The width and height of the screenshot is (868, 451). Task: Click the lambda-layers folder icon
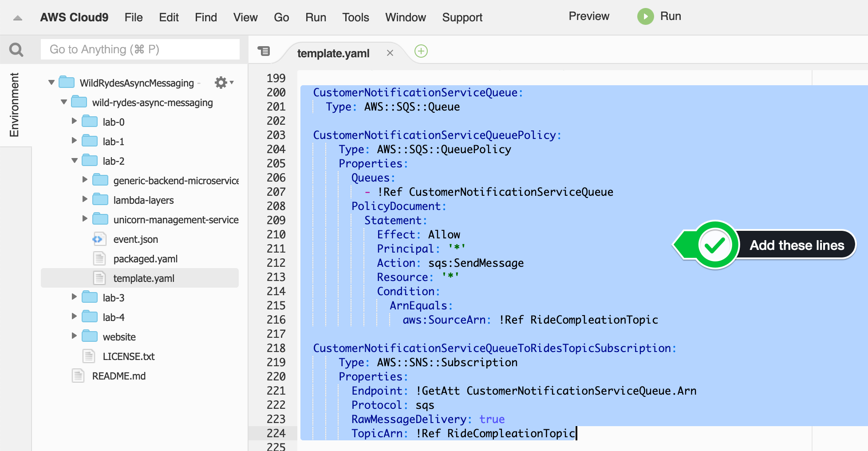[x=100, y=199]
